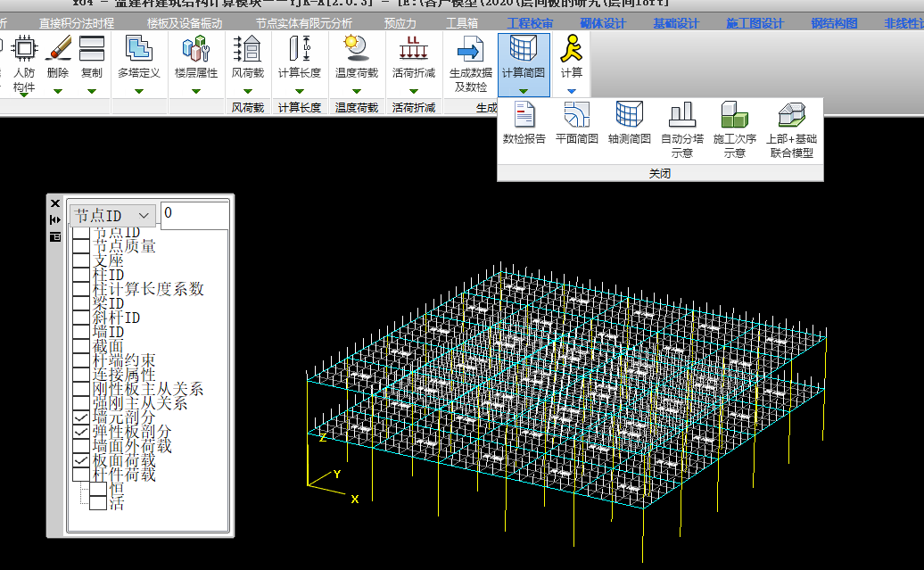The image size is (924, 570).
Task: Click the panel auto-hide arrow icon
Action: click(x=55, y=219)
